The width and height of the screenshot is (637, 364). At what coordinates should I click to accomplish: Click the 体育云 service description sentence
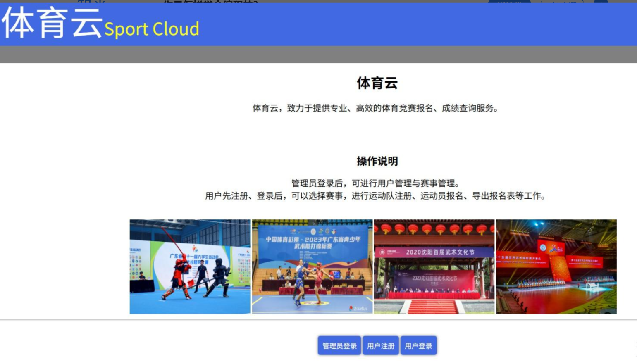pyautogui.click(x=375, y=108)
